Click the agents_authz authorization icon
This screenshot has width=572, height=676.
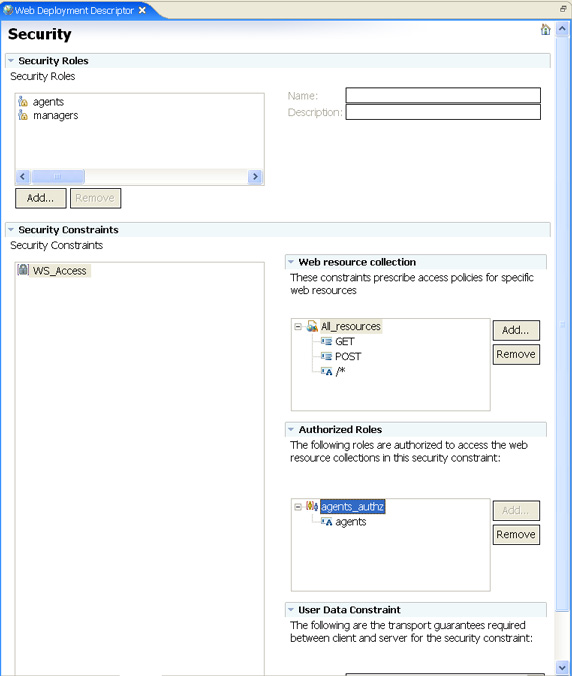(x=312, y=506)
